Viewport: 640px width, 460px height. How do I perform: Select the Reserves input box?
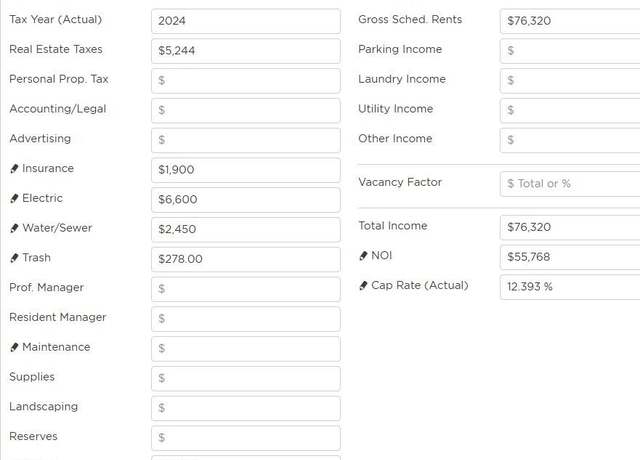point(246,438)
